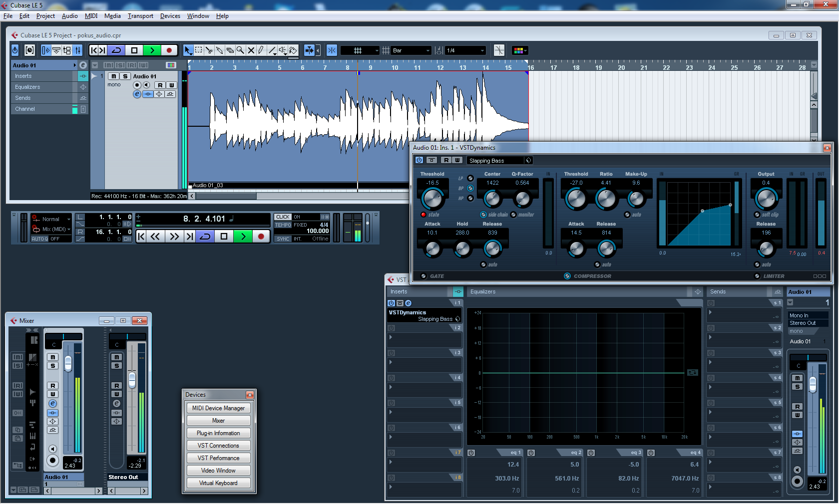
Task: Toggle Solo on Audio 01 track
Action: 125,76
